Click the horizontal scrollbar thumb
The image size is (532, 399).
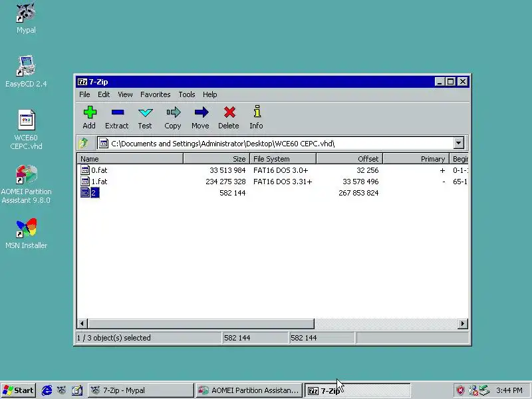(x=201, y=324)
